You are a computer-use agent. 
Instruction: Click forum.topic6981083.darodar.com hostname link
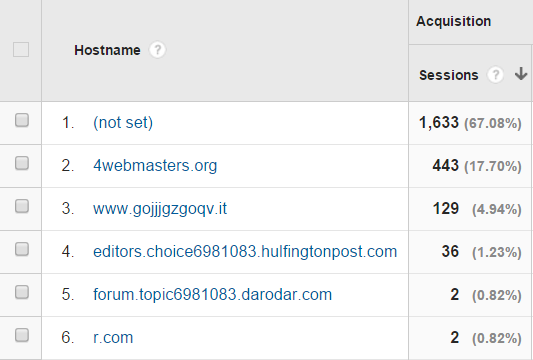[x=212, y=294]
